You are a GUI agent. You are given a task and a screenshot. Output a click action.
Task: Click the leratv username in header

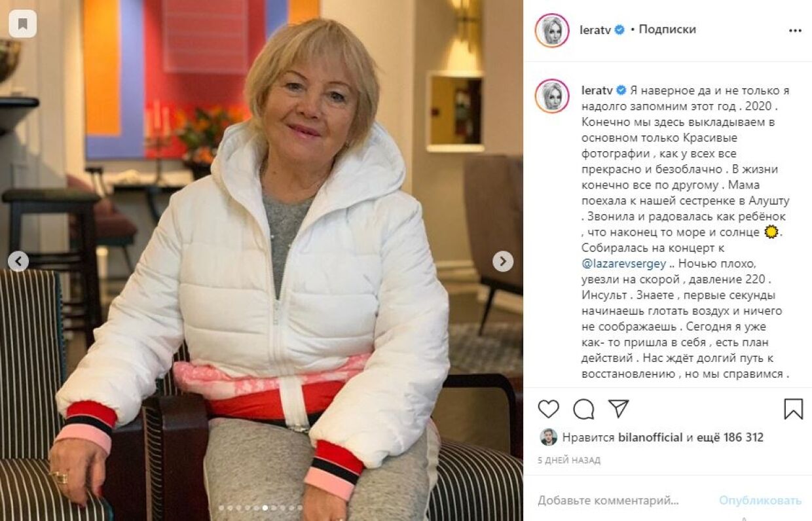(595, 29)
